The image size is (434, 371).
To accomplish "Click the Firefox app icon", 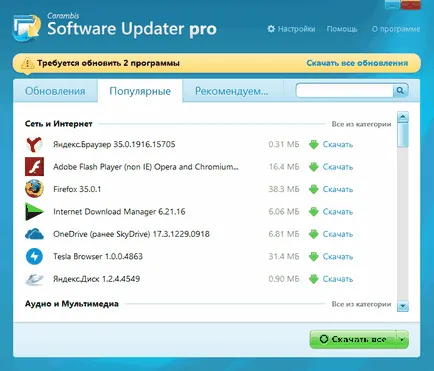I will point(34,189).
